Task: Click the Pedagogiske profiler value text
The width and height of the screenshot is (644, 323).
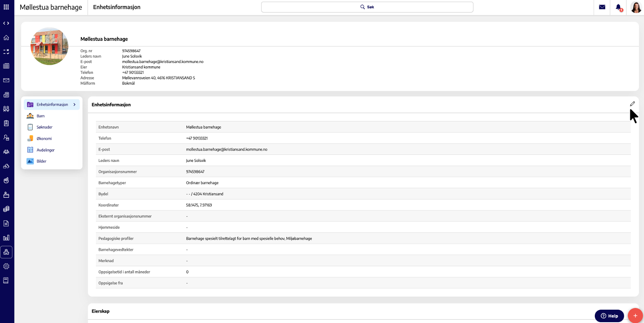Action: click(x=249, y=239)
